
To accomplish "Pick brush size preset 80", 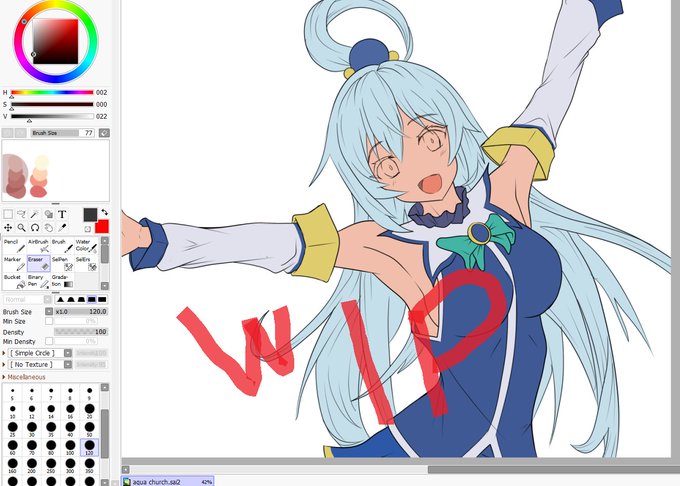I will point(51,447).
